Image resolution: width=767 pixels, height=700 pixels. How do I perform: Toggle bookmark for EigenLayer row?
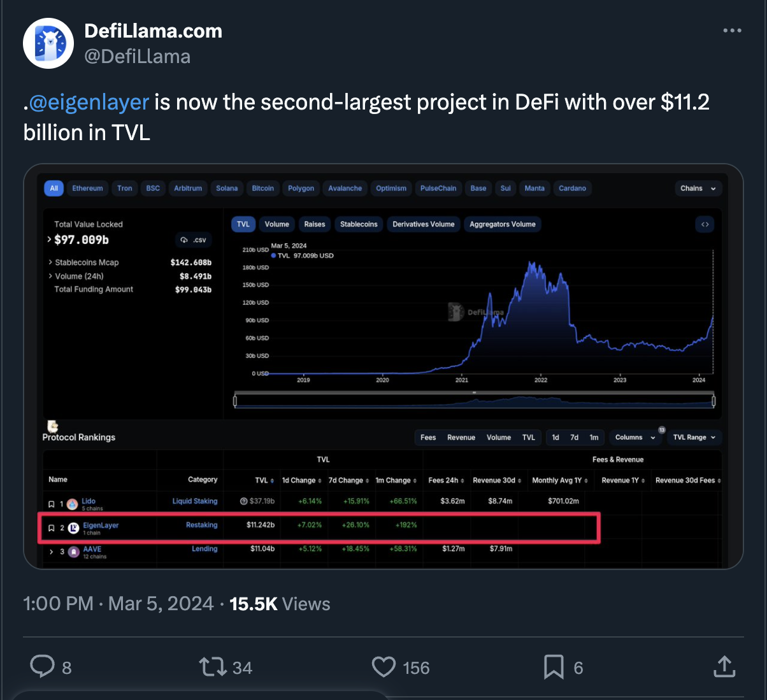pyautogui.click(x=52, y=528)
